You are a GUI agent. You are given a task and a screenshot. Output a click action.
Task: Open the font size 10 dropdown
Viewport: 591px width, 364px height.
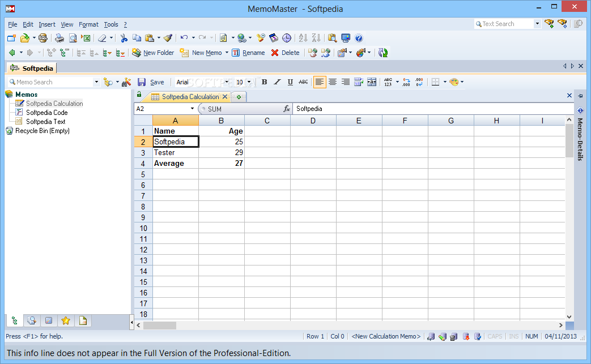click(x=249, y=82)
